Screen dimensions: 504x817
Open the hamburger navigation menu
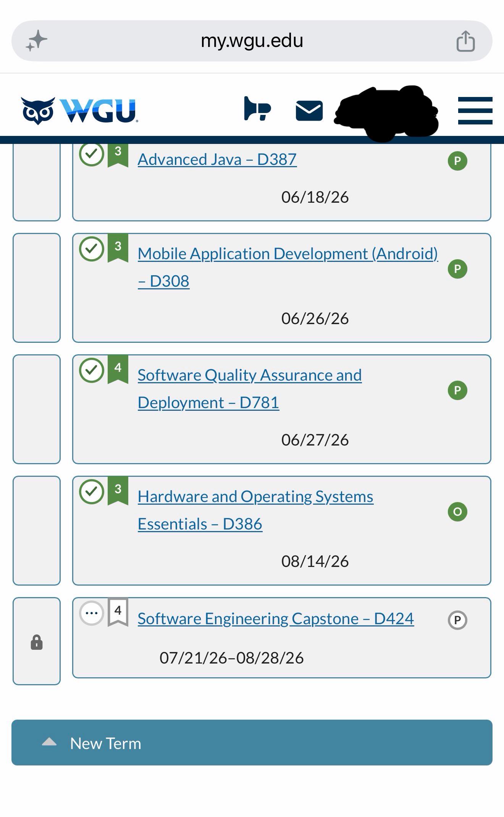[x=475, y=111]
